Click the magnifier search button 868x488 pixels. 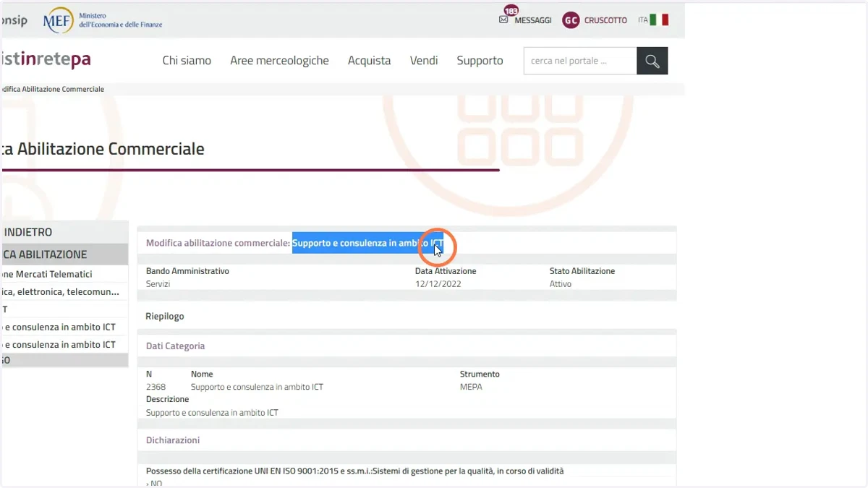tap(652, 61)
